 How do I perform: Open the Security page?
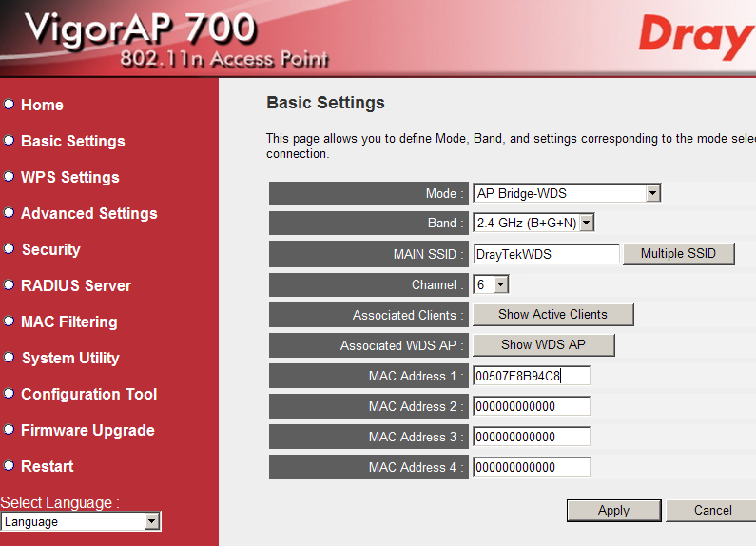coord(51,249)
